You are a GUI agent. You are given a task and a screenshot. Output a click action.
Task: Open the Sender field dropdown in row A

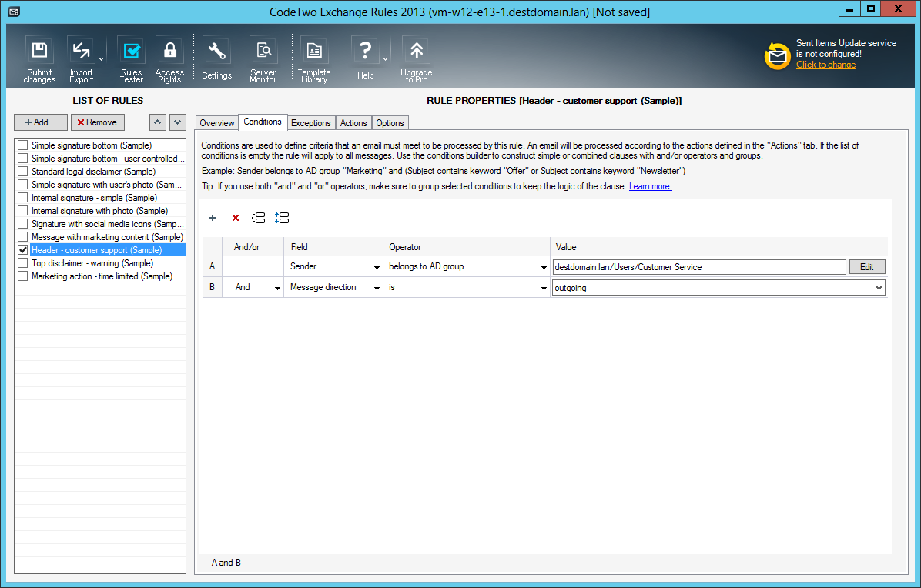tap(377, 267)
